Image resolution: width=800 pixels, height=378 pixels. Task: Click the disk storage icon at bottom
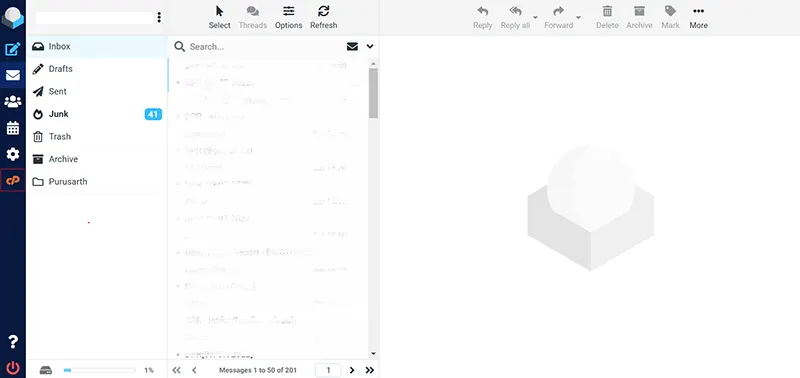46,370
